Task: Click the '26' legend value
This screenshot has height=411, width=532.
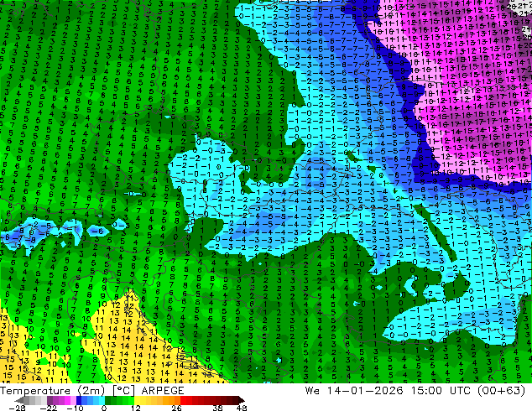Action: [176, 408]
